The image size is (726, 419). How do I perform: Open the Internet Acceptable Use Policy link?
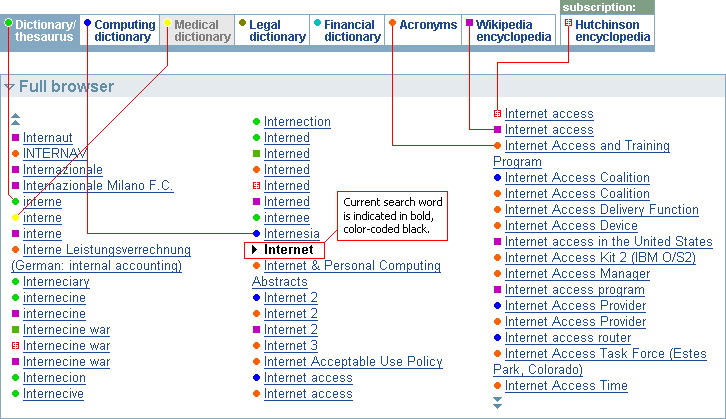353,362
